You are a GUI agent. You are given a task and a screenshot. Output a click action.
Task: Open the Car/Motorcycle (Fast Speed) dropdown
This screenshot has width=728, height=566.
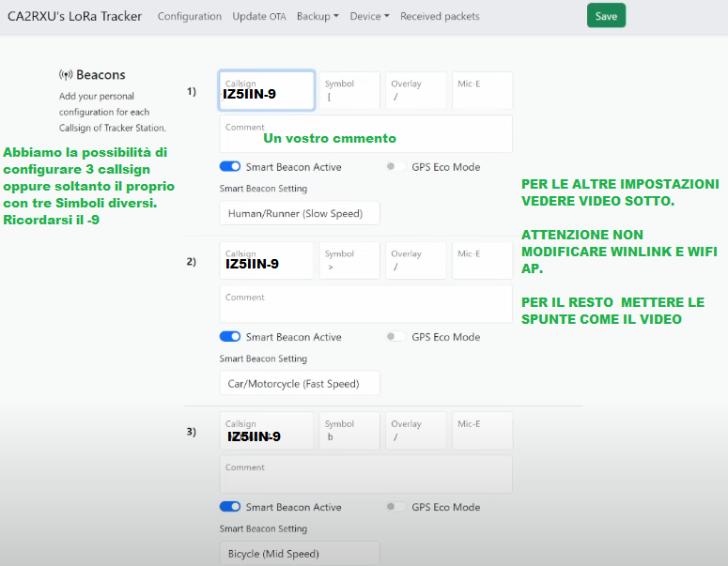(299, 383)
